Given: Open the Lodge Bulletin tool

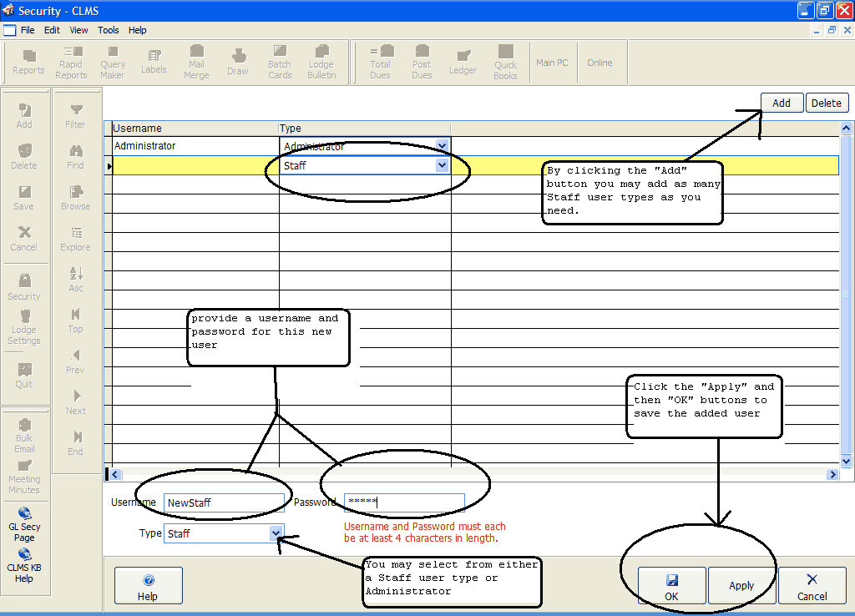Looking at the screenshot, I should (321, 63).
